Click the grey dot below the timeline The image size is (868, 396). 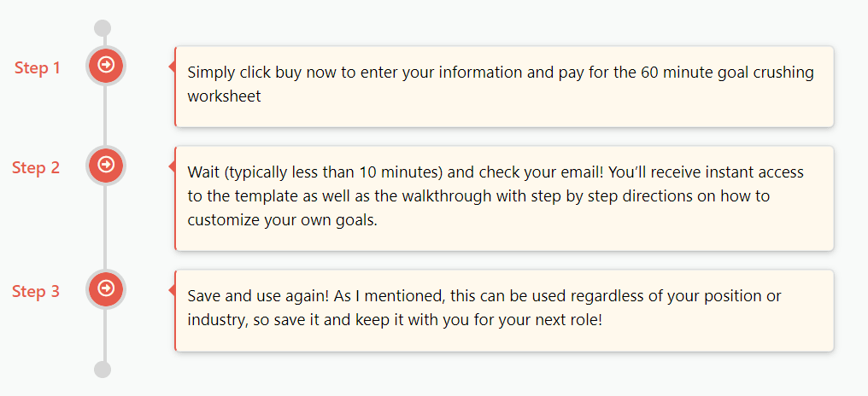pyautogui.click(x=103, y=370)
